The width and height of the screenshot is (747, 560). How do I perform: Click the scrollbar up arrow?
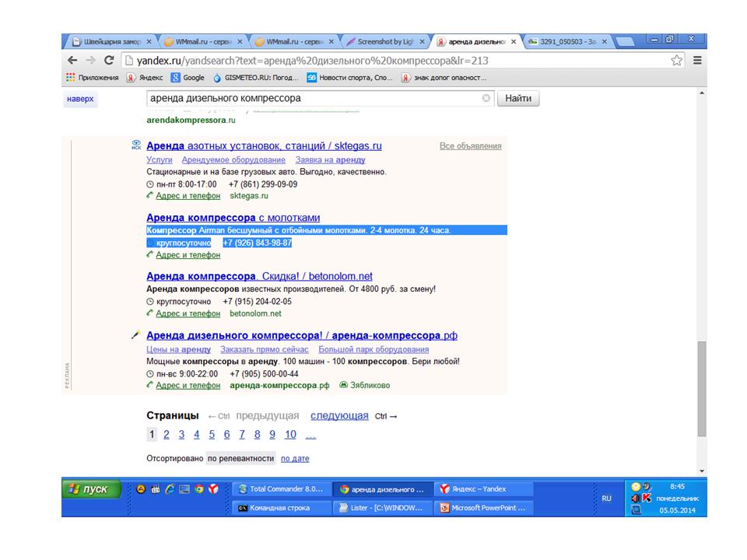click(x=702, y=93)
